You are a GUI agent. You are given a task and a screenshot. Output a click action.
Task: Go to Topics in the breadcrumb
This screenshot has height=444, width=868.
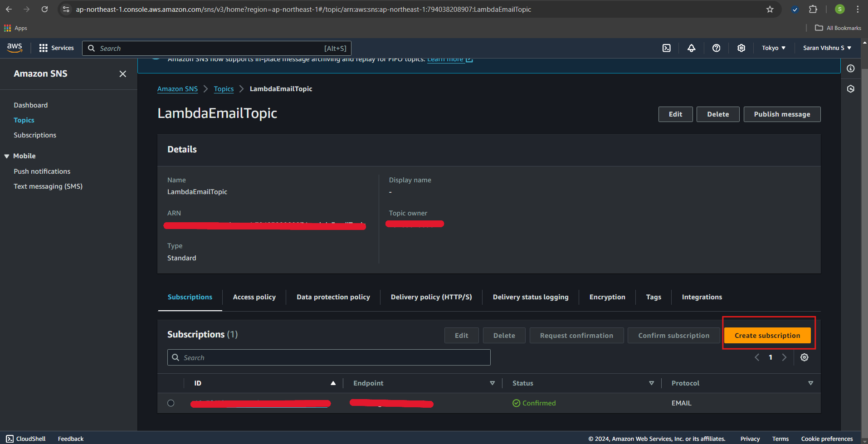point(224,89)
